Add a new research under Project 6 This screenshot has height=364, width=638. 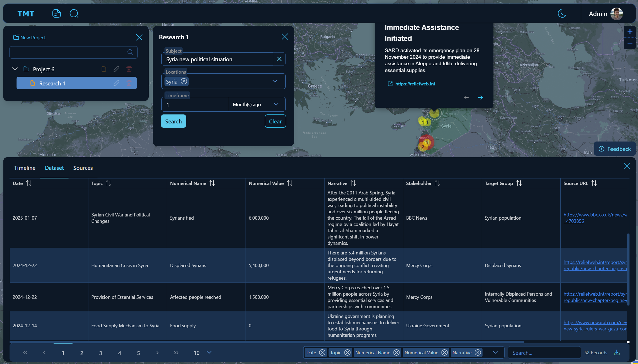[x=105, y=69]
